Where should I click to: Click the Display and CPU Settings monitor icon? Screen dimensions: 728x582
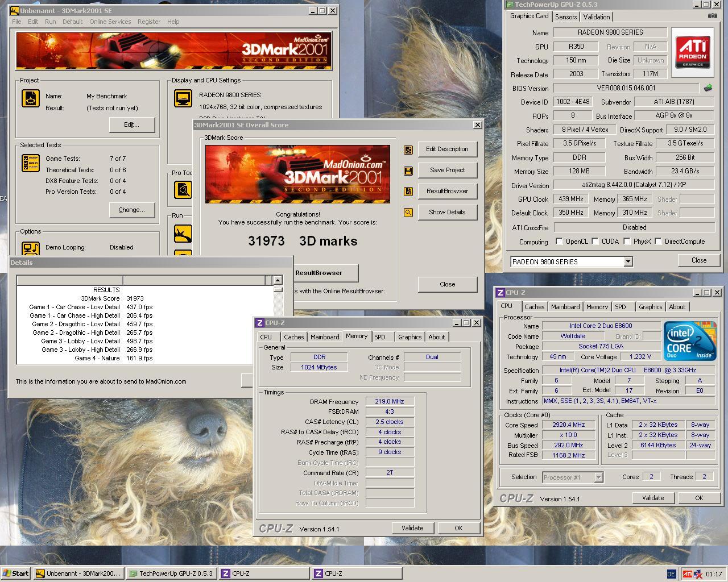[183, 98]
